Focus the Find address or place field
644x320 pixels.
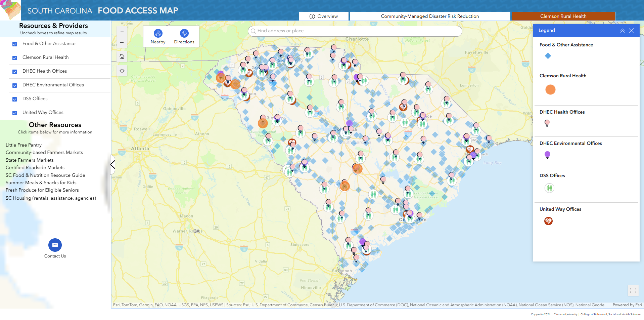[x=355, y=31]
